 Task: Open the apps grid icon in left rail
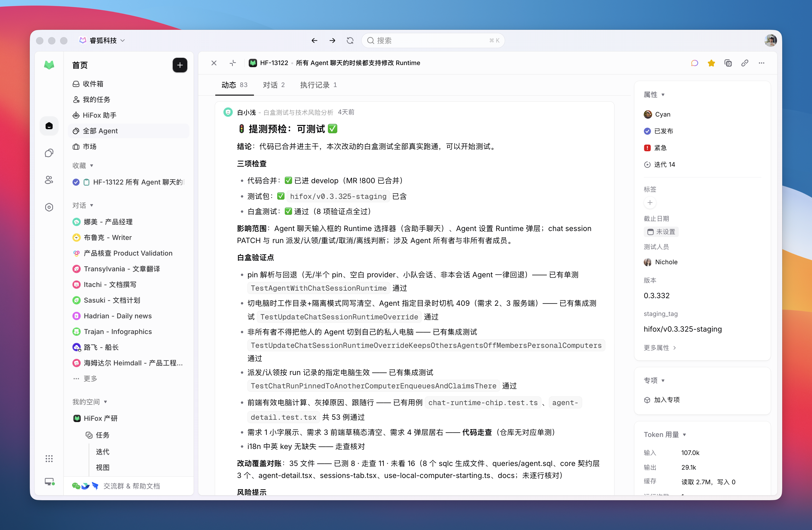coord(49,458)
